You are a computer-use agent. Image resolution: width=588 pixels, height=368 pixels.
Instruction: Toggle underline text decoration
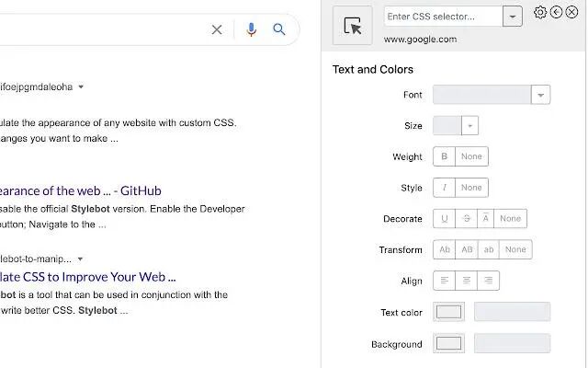[445, 219]
